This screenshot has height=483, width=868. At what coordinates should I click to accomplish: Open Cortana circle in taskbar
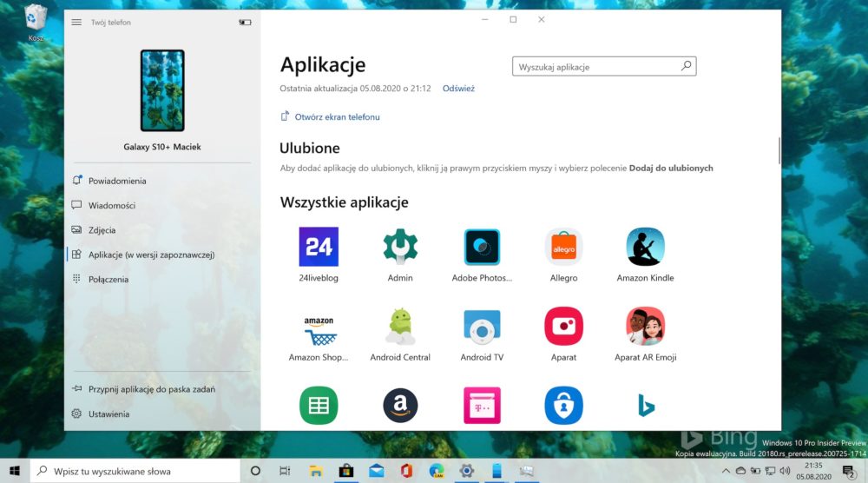pos(255,471)
